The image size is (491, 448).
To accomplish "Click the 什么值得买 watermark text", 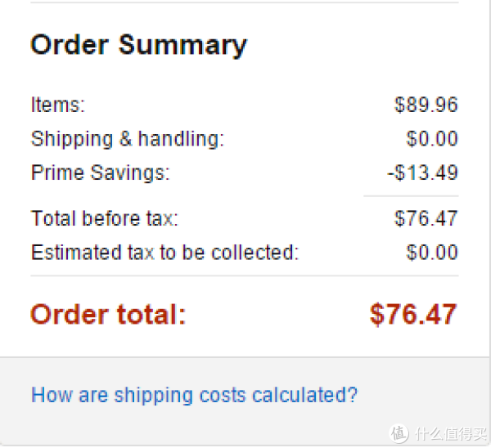I will tap(451, 433).
